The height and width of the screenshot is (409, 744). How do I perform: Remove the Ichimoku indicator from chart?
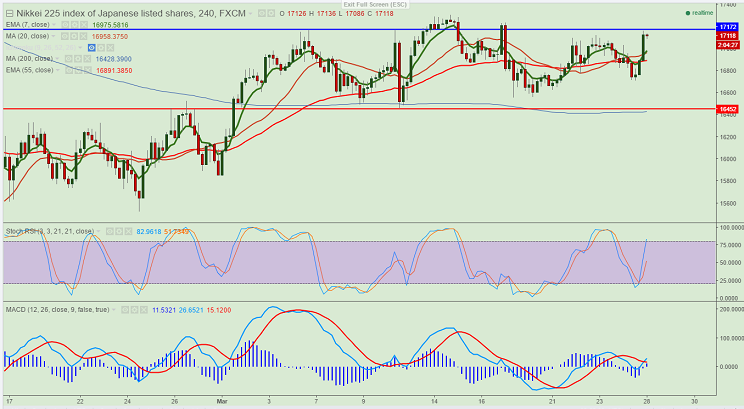pos(110,47)
